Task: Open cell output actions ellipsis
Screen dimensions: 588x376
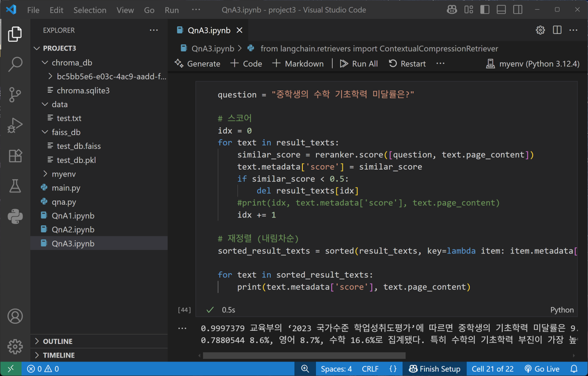Action: [x=182, y=328]
